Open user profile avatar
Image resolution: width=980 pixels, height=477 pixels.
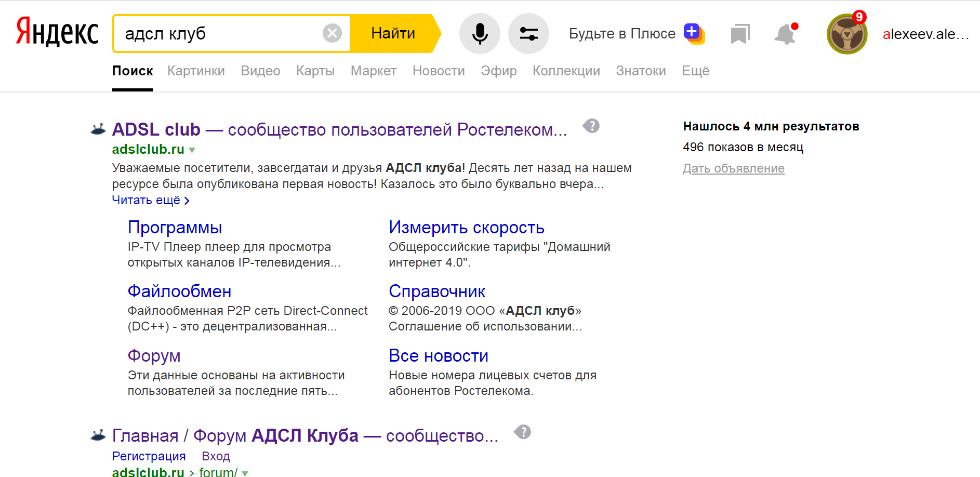(x=846, y=34)
